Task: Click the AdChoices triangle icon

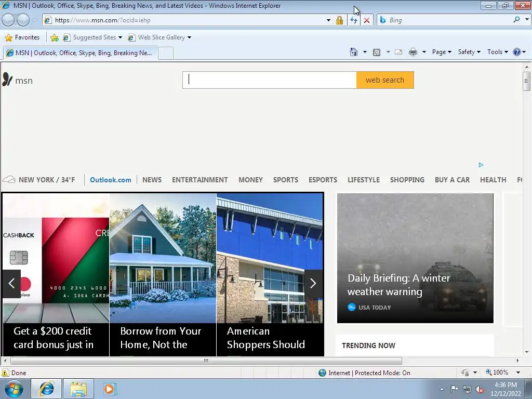Action: tap(481, 165)
